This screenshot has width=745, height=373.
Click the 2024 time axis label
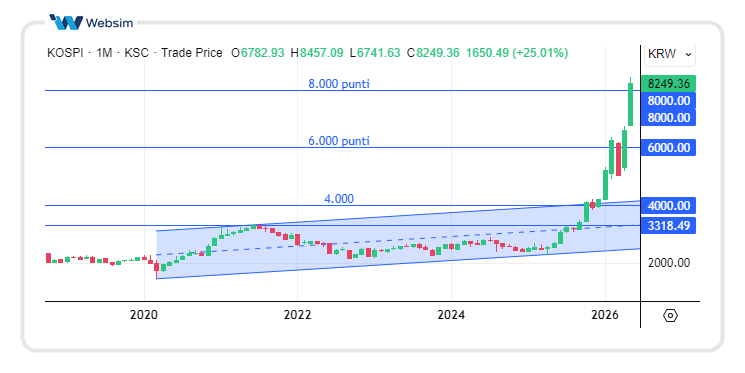451,315
